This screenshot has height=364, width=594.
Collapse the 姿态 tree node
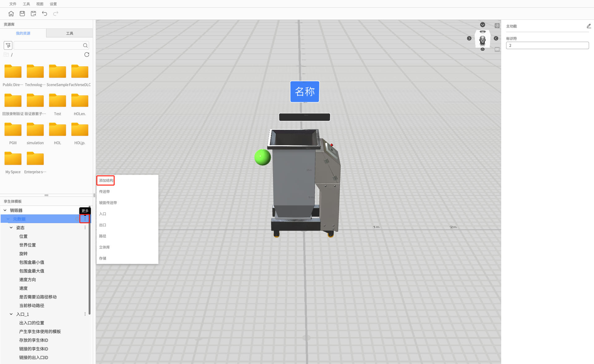11,228
